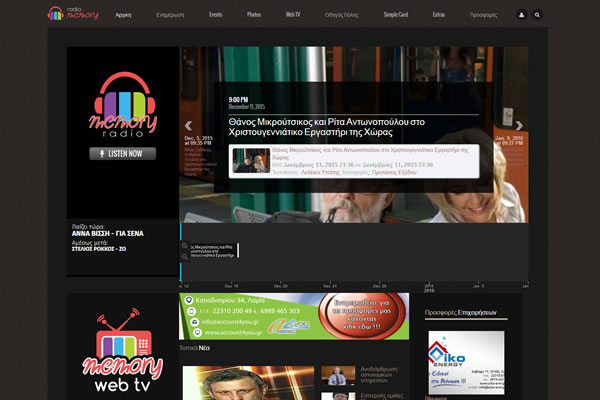Click the timeline event marker label
600x400 pixels.
pyautogui.click(x=214, y=251)
